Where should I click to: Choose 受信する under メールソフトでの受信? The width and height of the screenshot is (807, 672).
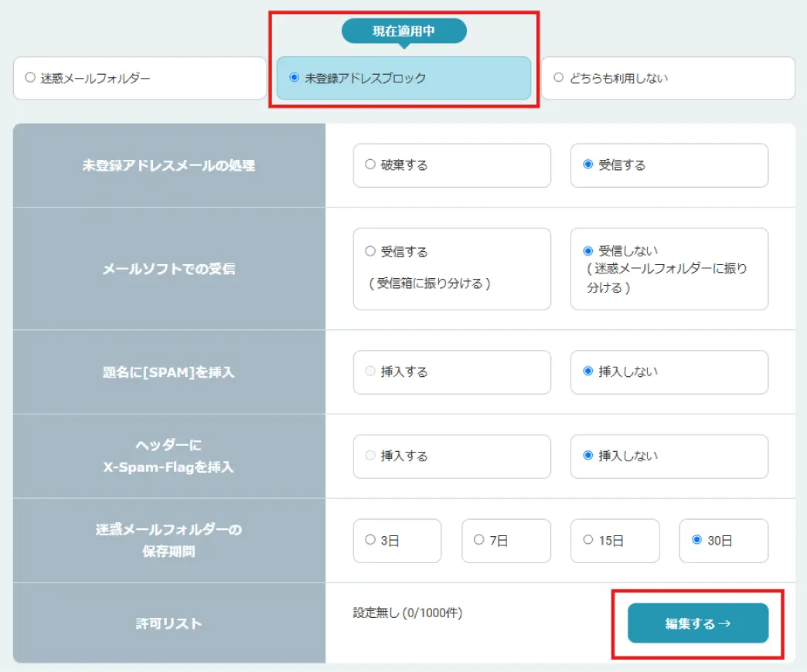pyautogui.click(x=370, y=251)
